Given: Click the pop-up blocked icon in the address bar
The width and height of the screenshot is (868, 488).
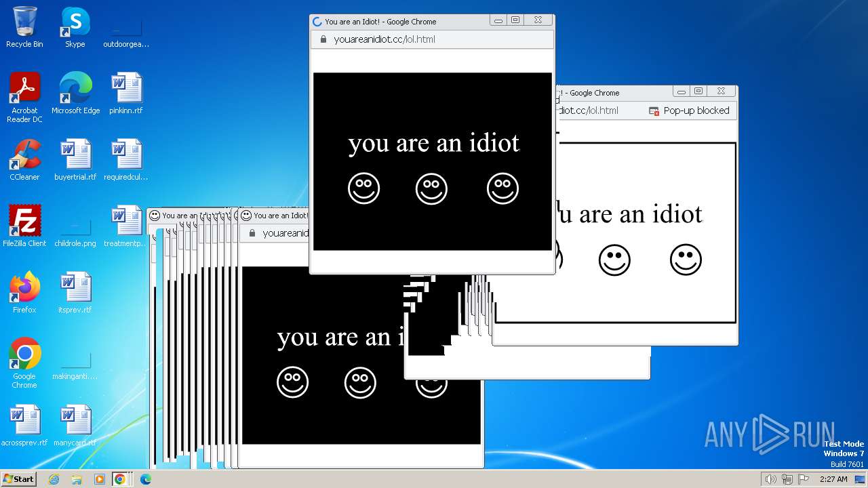Looking at the screenshot, I should pyautogui.click(x=654, y=110).
